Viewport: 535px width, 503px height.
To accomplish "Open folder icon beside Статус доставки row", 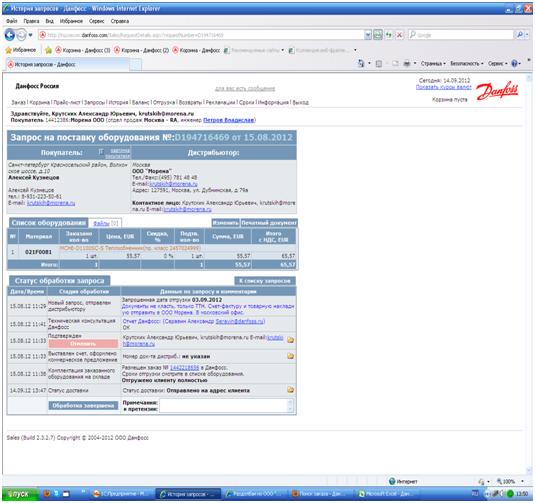I will pyautogui.click(x=290, y=390).
